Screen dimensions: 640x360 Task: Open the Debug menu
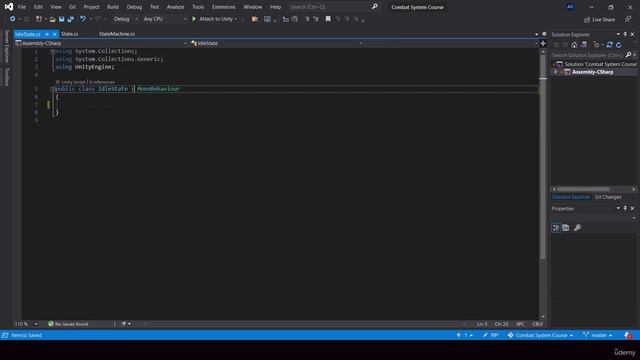click(x=134, y=7)
